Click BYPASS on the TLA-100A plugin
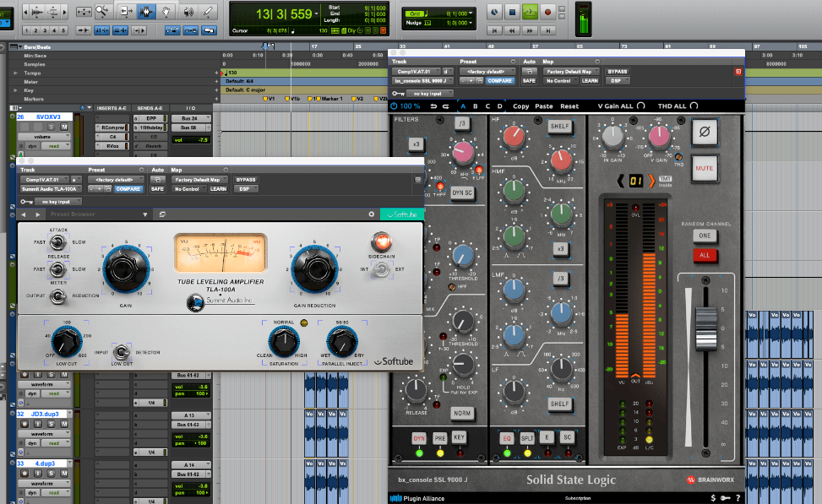The height and width of the screenshot is (504, 822). (x=246, y=180)
